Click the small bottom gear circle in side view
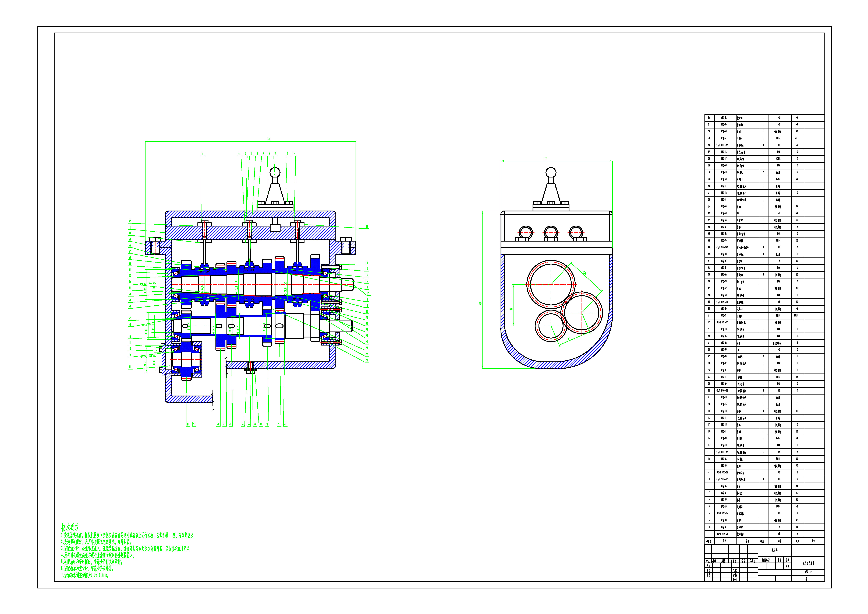Screen dimensions: 868x614 tap(551, 326)
